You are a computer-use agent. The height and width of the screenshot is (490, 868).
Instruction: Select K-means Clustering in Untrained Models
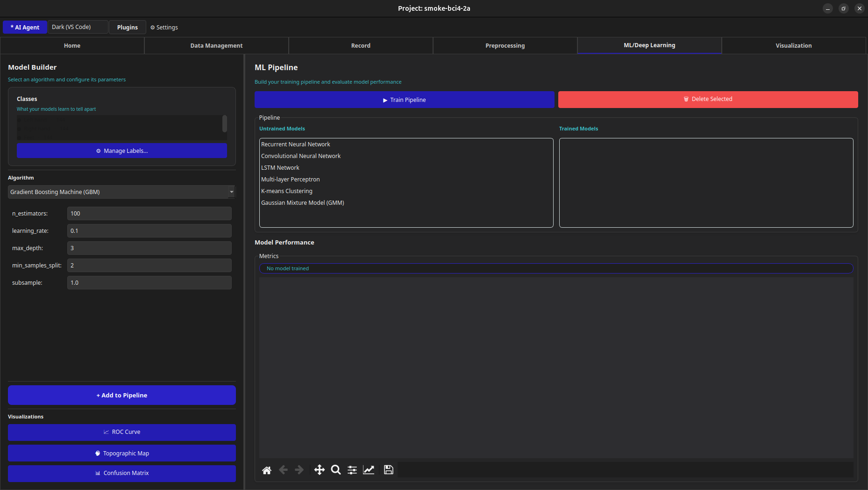click(406, 191)
